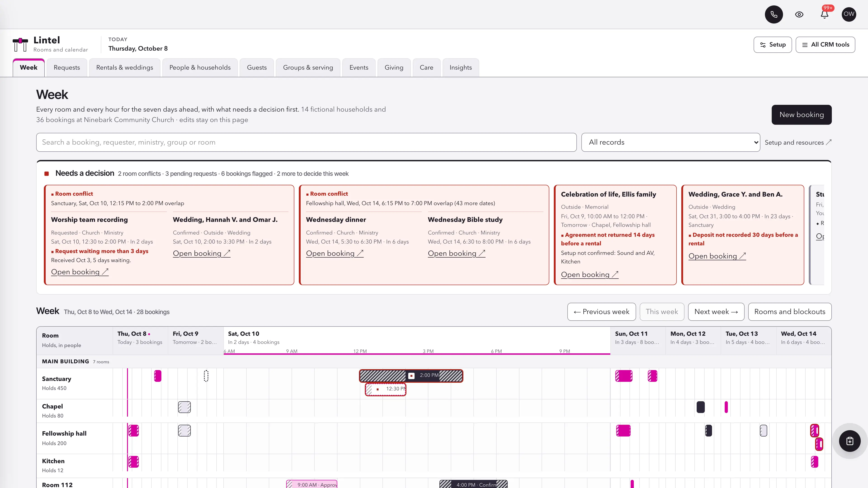Go to the Guests tab
This screenshot has height=488, width=868.
pyautogui.click(x=257, y=68)
